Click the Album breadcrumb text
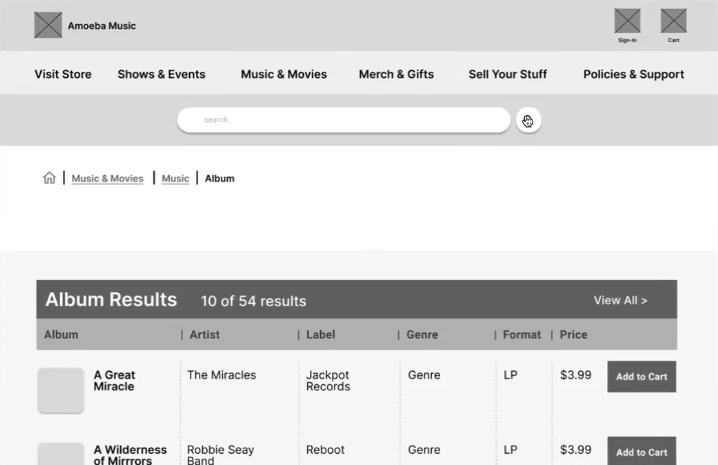The image size is (718, 465). click(219, 179)
